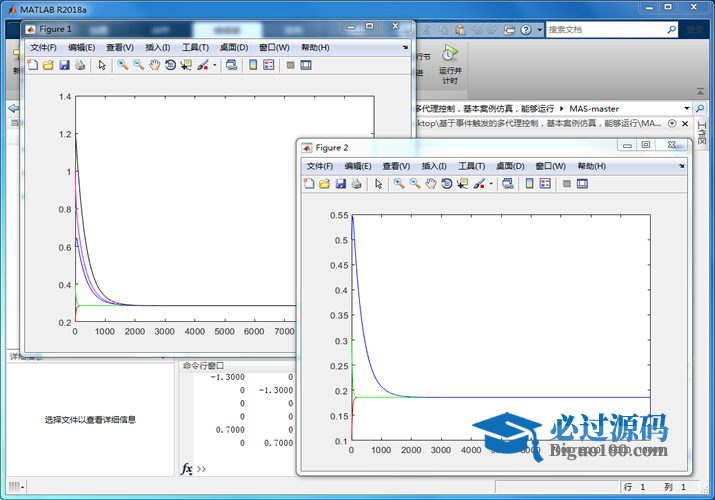Activate Zoom Out tool in Figure 1
Image resolution: width=715 pixels, height=500 pixels.
pyautogui.click(x=138, y=65)
